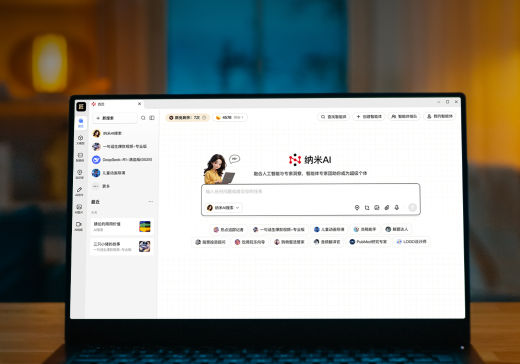
Task: Click the paperclip attachment icon in the input box
Action: coord(387,207)
